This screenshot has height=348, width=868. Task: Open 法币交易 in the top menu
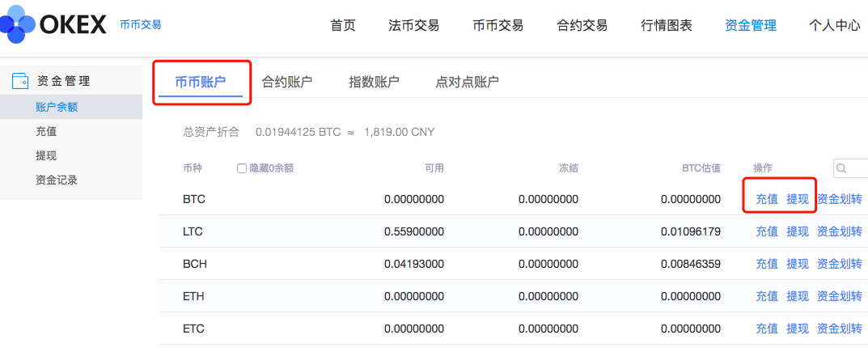tap(414, 25)
